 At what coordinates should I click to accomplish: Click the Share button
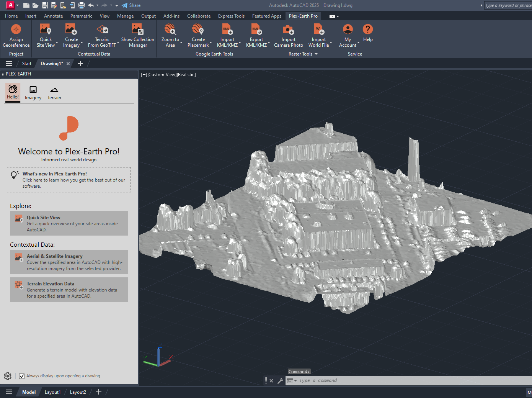point(131,5)
